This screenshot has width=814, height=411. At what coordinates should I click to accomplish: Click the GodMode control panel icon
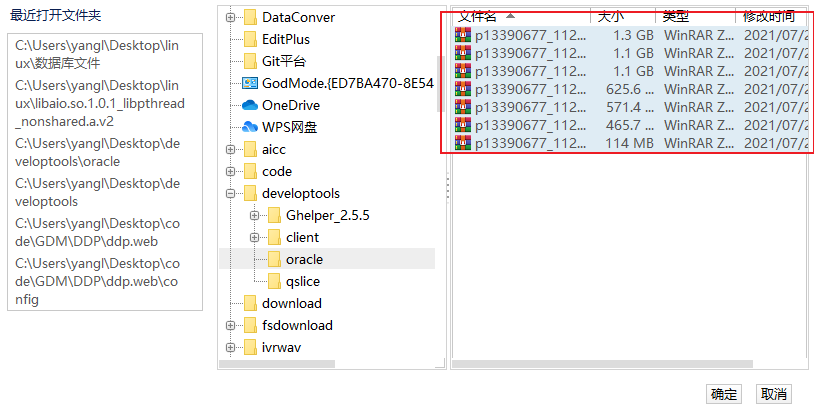tap(250, 83)
